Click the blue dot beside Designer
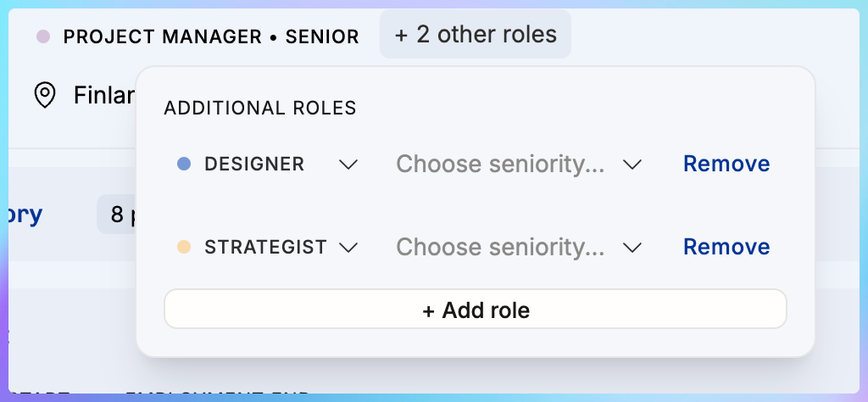Image resolution: width=868 pixels, height=402 pixels. 183,164
